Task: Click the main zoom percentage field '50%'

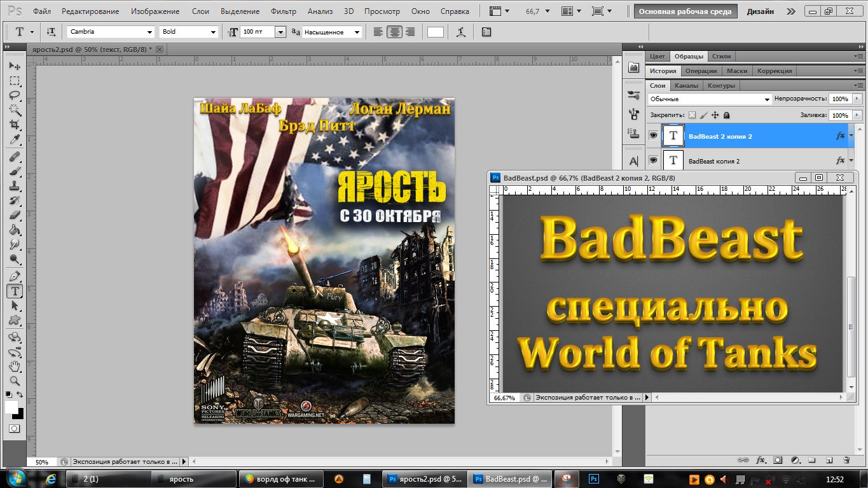Action: tap(41, 462)
